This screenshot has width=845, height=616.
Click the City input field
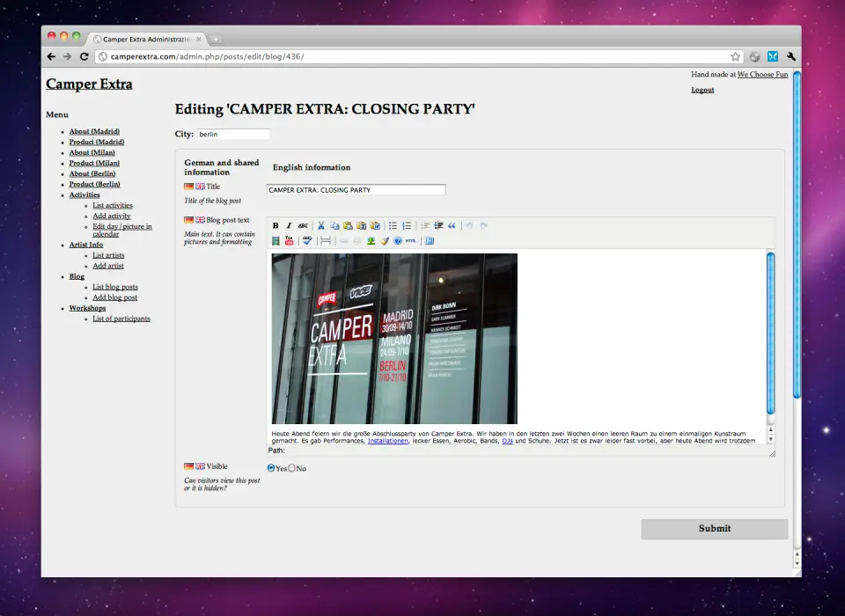pyautogui.click(x=233, y=134)
